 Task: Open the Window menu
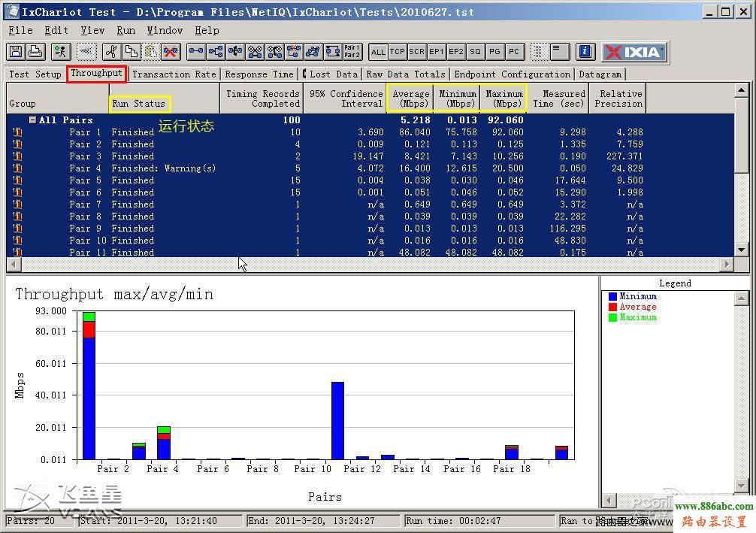pyautogui.click(x=165, y=30)
